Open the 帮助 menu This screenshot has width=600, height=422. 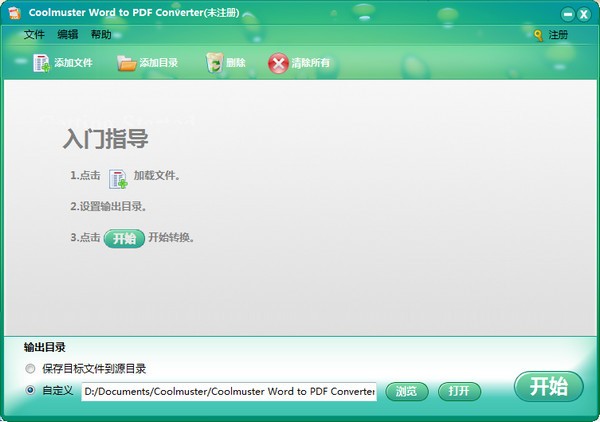101,34
